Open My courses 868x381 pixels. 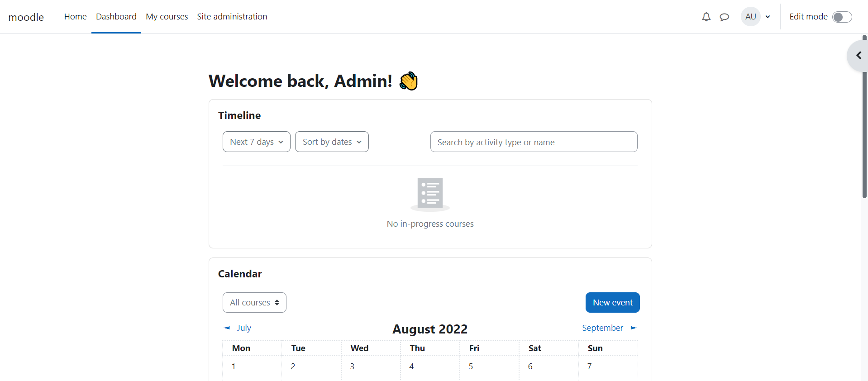167,16
